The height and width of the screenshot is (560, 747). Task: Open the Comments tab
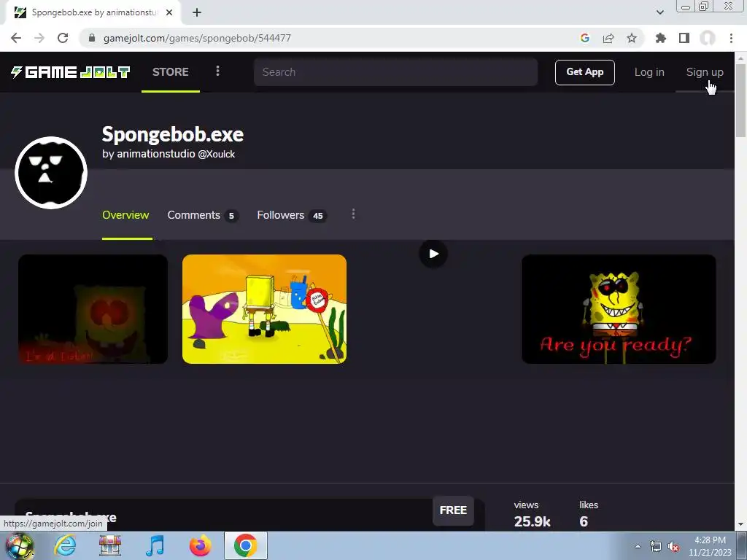point(203,215)
